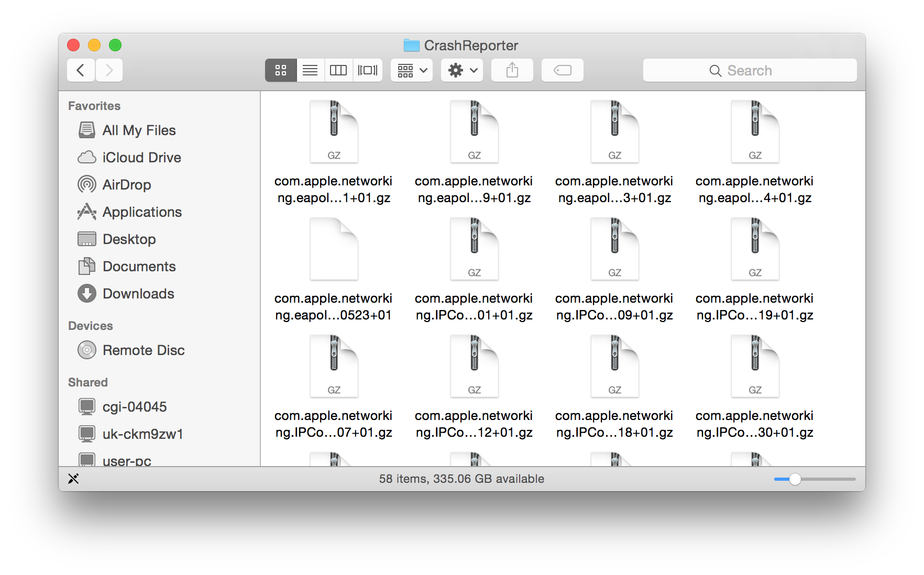Click the Applications sidebar icon

point(87,212)
